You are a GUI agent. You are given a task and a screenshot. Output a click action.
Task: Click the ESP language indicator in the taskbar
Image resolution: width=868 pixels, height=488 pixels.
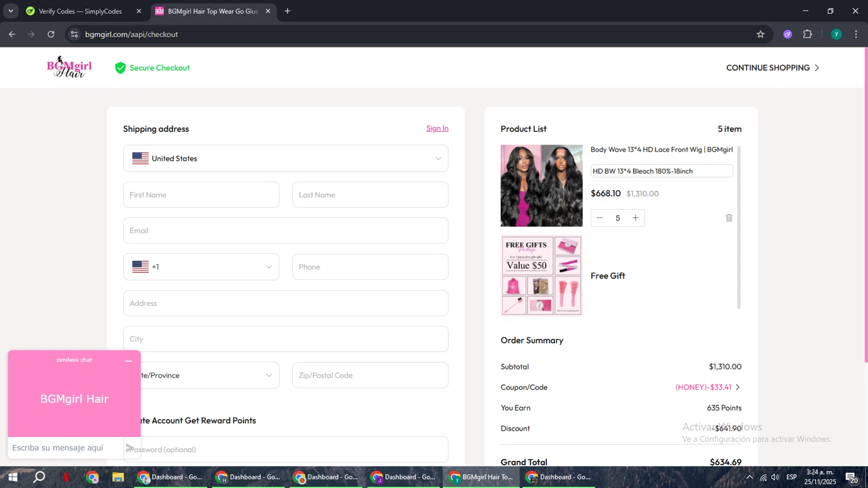pos(792,477)
